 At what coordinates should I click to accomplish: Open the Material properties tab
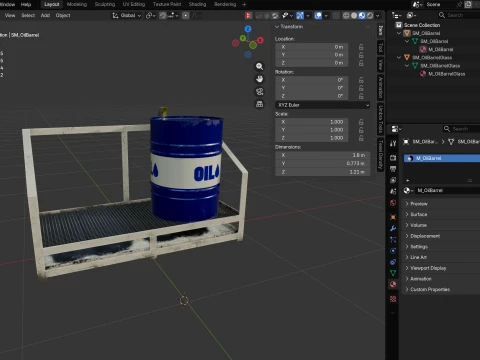coord(393,284)
